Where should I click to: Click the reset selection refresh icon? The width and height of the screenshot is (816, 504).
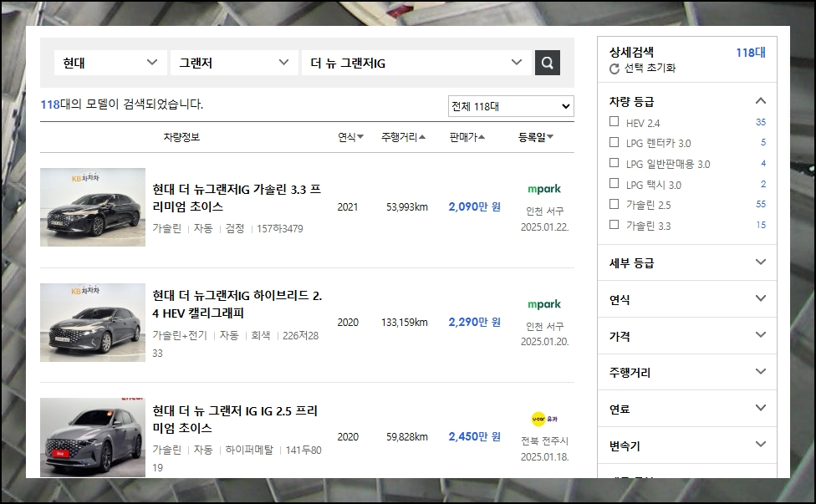click(x=615, y=69)
